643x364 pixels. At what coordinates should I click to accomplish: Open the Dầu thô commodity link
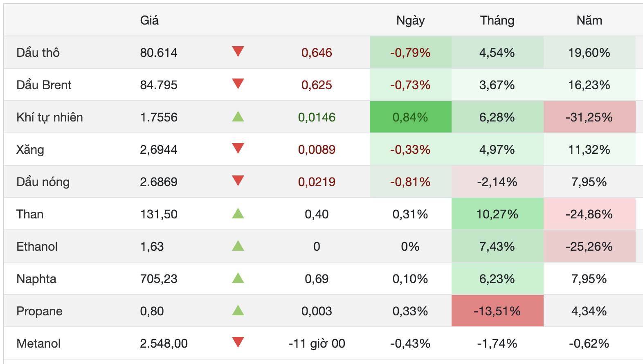pos(38,52)
